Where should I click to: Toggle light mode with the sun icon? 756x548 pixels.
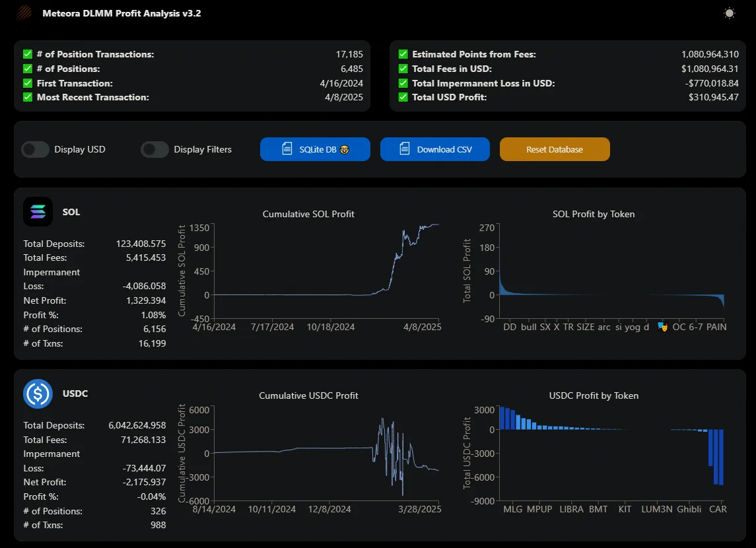(x=730, y=13)
